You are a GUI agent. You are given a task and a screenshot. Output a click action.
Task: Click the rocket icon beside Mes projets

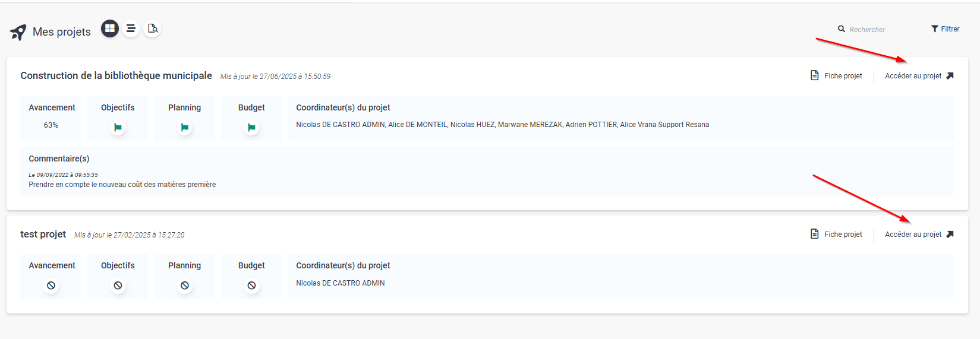[x=18, y=32]
